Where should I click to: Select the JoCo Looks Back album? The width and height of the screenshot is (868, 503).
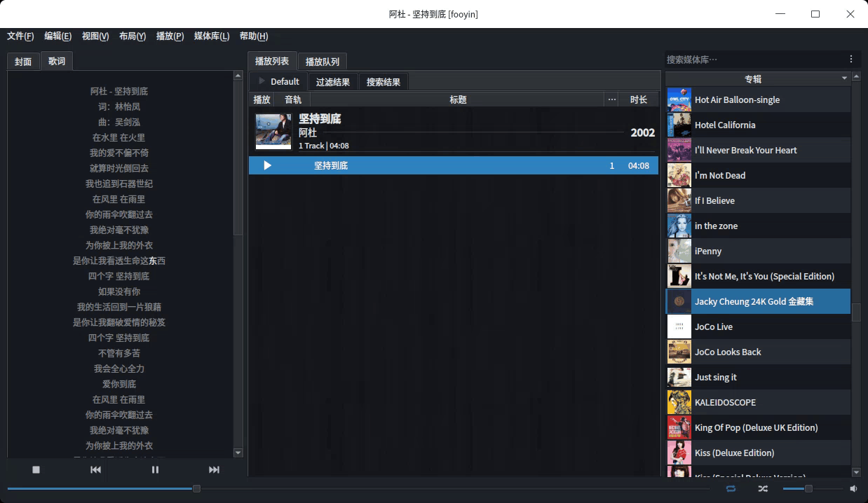[758, 352]
